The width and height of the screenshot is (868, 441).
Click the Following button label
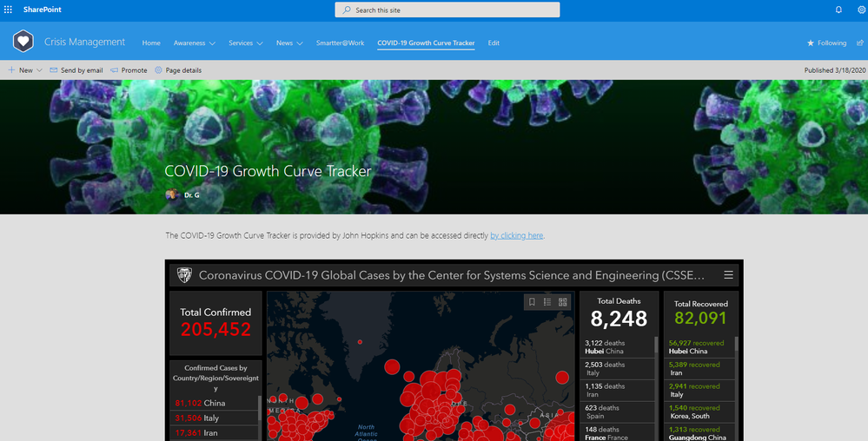832,43
